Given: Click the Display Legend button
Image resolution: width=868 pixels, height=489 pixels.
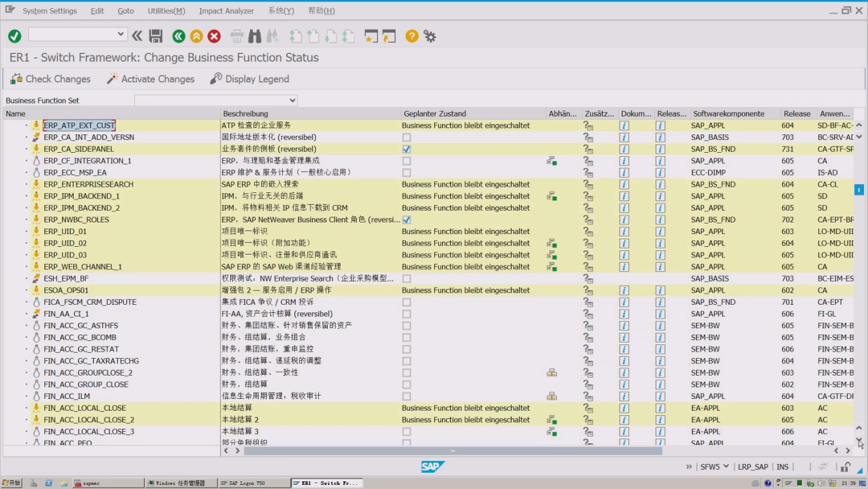Looking at the screenshot, I should click(x=250, y=79).
